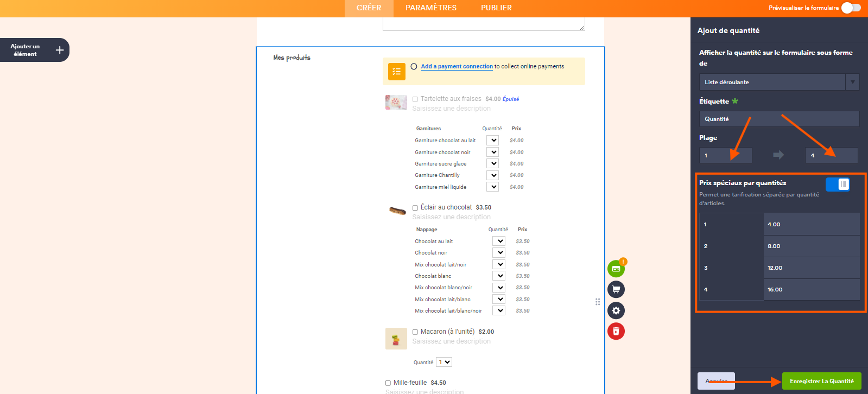Check the Mille-feuille checkbox
The width and height of the screenshot is (868, 394).
click(x=388, y=383)
